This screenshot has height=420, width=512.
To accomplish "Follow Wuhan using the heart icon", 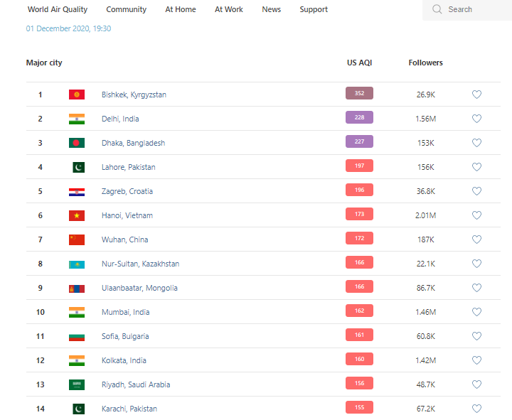I will click(476, 239).
